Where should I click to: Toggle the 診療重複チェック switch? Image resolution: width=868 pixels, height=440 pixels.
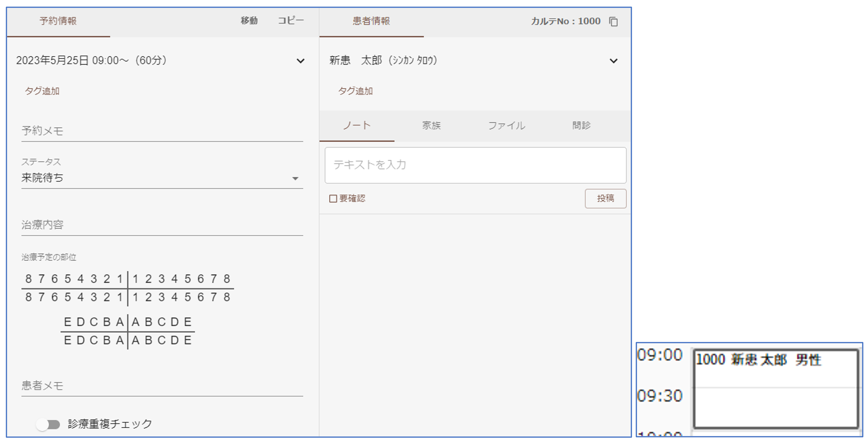click(48, 424)
